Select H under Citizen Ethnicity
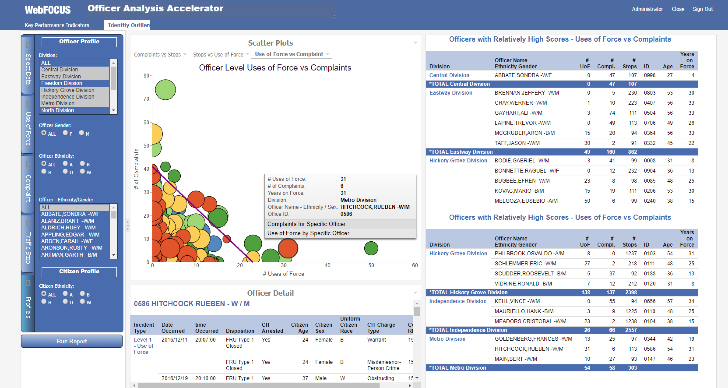728x388 pixels. [44, 301]
